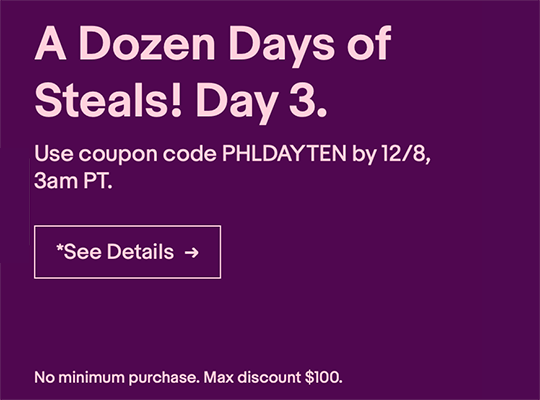Click the arrow icon beside See Details

click(x=191, y=253)
